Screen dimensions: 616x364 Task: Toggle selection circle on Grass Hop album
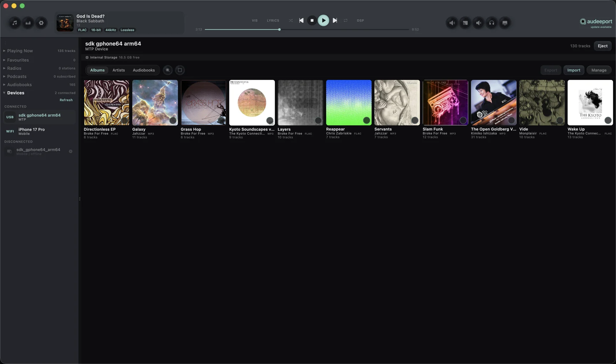point(221,121)
